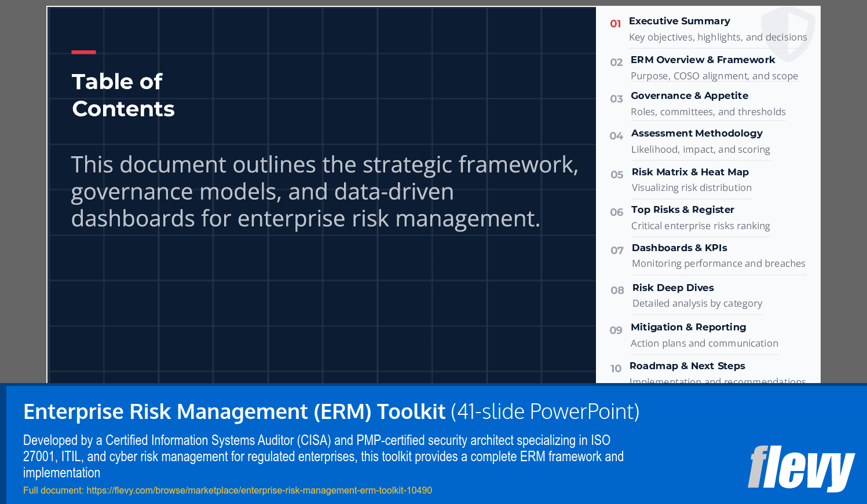Image resolution: width=867 pixels, height=504 pixels.
Task: Click the number 05 beside Risk Matrix
Action: pyautogui.click(x=617, y=175)
